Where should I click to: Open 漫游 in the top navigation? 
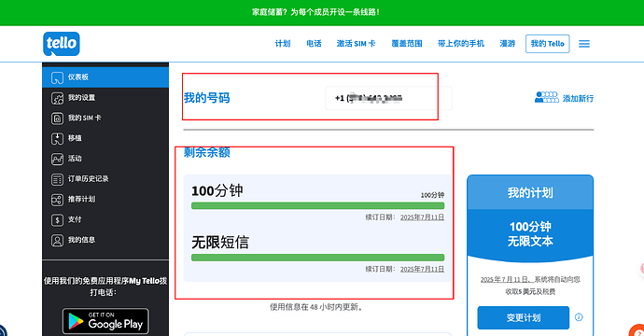point(507,44)
